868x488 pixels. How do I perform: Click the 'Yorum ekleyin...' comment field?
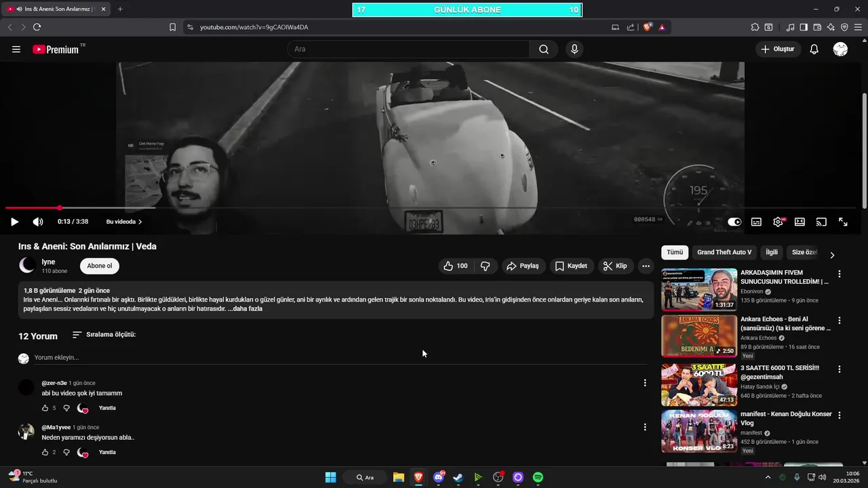tap(340, 358)
